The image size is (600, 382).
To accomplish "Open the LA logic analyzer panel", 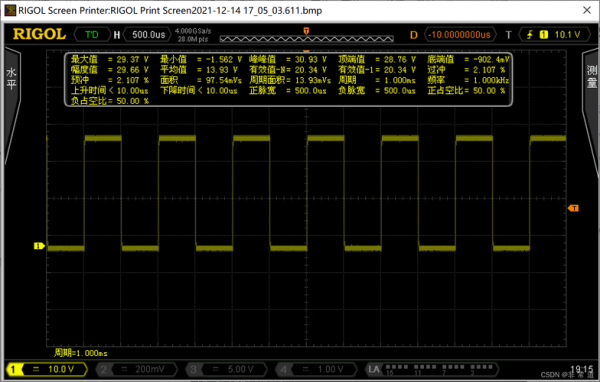I will (432, 369).
